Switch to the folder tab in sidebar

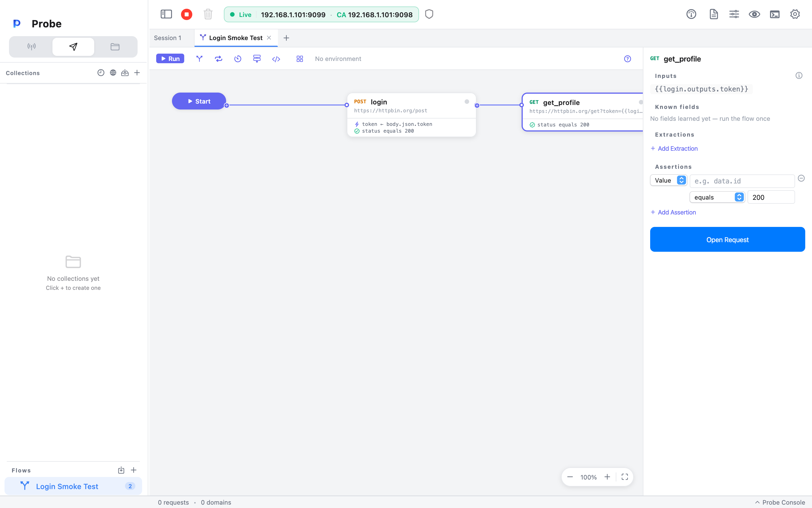click(x=115, y=47)
